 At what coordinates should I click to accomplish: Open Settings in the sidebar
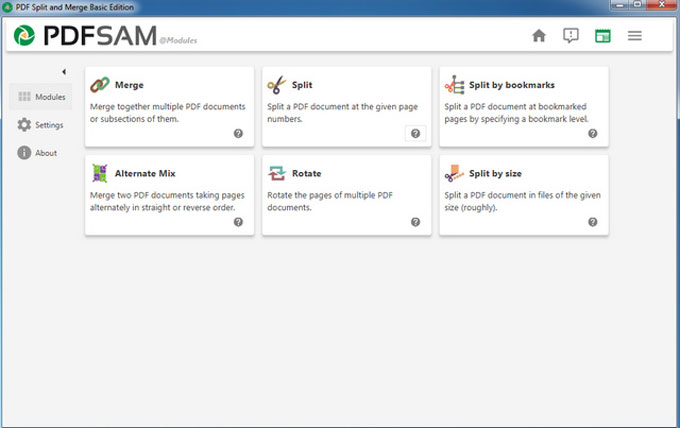(x=40, y=125)
